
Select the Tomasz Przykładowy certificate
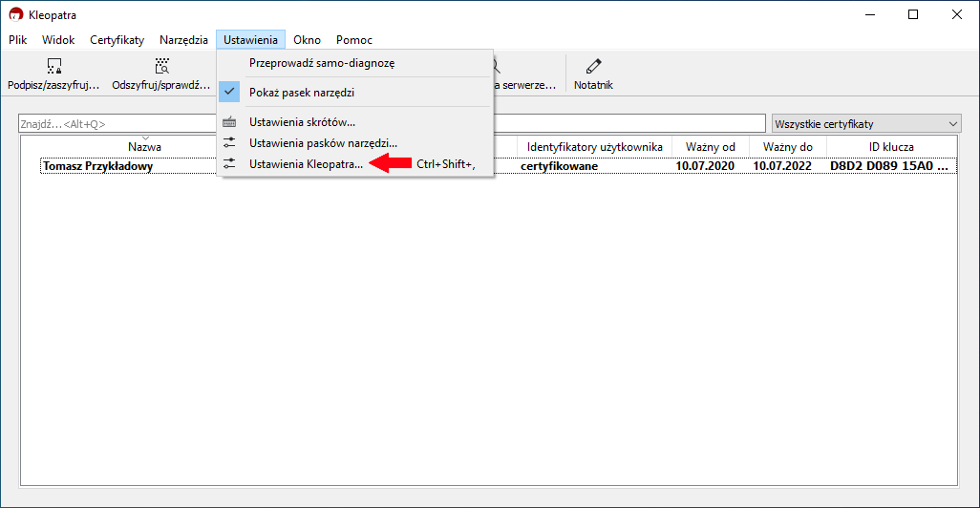[97, 166]
